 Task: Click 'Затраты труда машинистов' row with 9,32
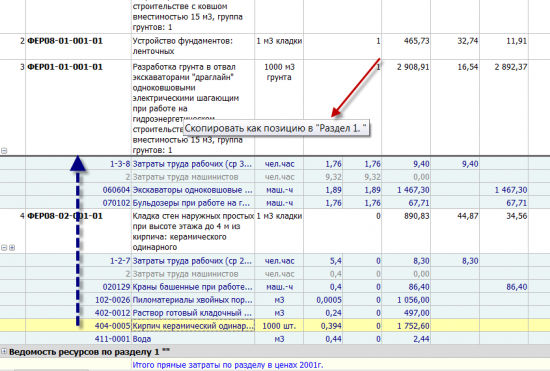[x=186, y=177]
